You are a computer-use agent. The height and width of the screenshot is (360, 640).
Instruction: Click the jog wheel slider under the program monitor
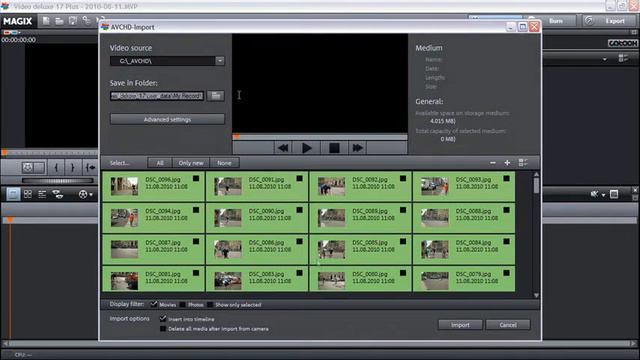[58, 180]
